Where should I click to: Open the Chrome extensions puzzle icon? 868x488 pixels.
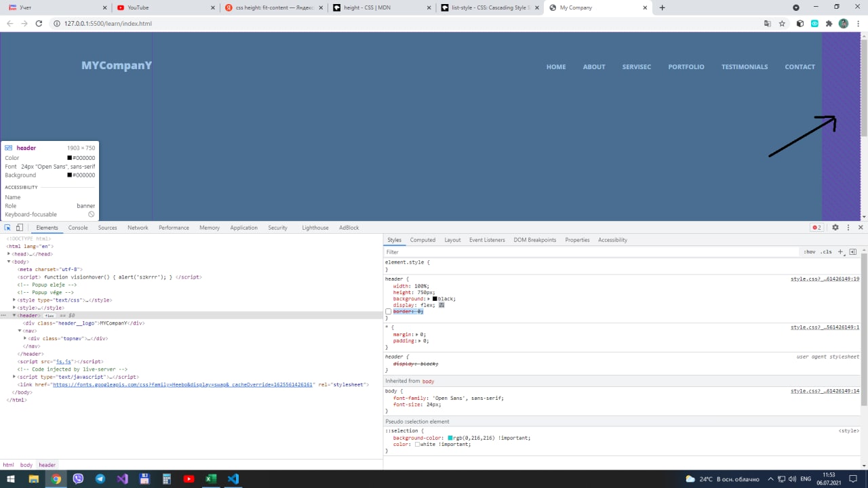[829, 23]
